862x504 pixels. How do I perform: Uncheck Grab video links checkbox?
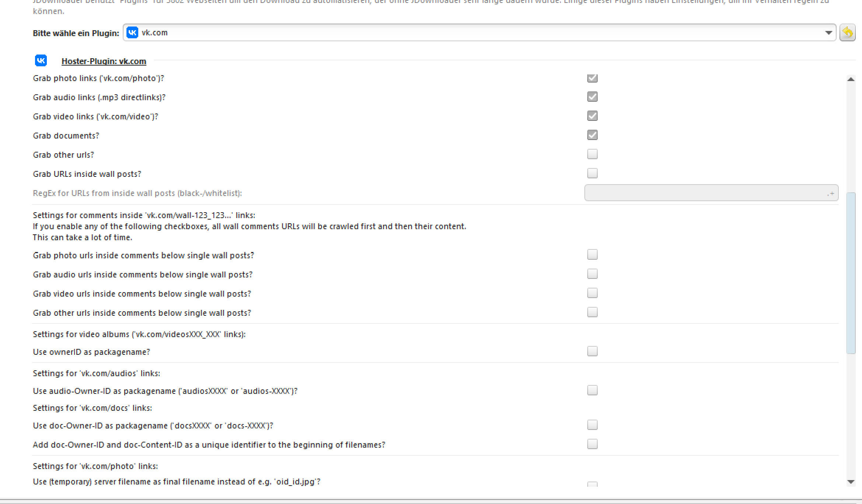[592, 116]
